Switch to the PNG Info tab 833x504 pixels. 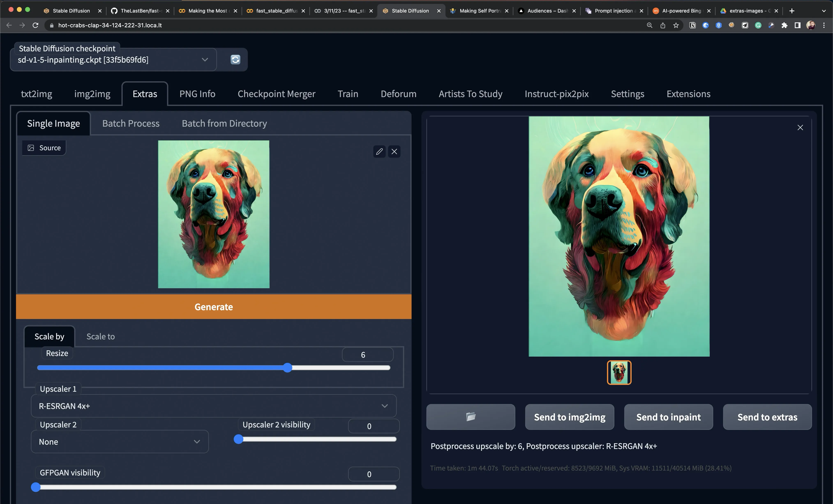coord(197,94)
